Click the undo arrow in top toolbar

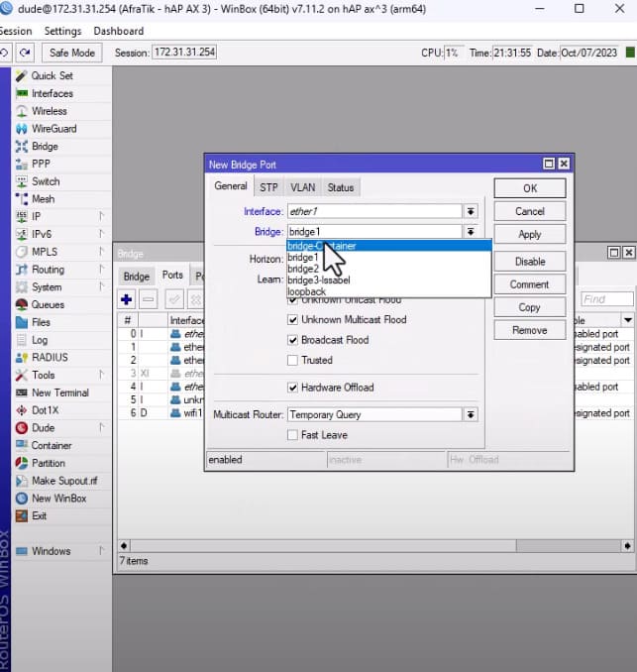pyautogui.click(x=4, y=53)
